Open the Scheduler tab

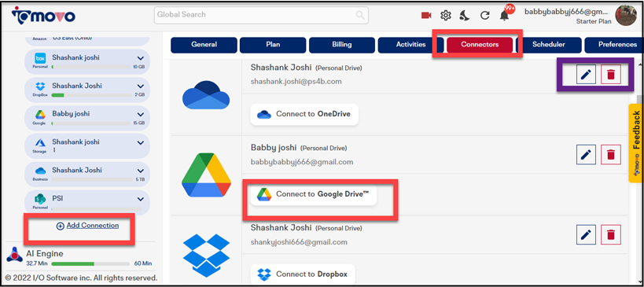click(x=549, y=45)
